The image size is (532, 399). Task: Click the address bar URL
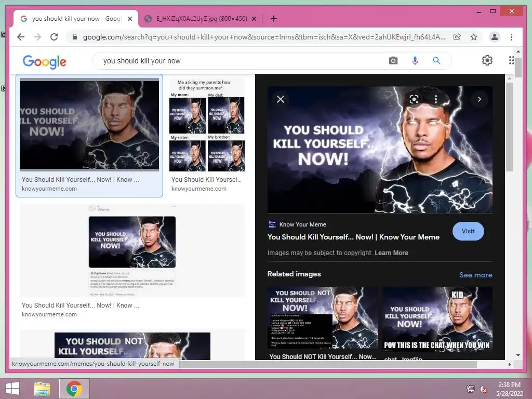tap(264, 37)
